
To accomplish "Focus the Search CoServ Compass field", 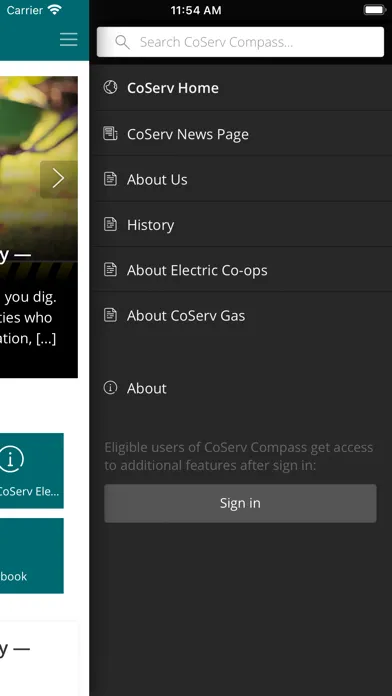I will tap(240, 42).
